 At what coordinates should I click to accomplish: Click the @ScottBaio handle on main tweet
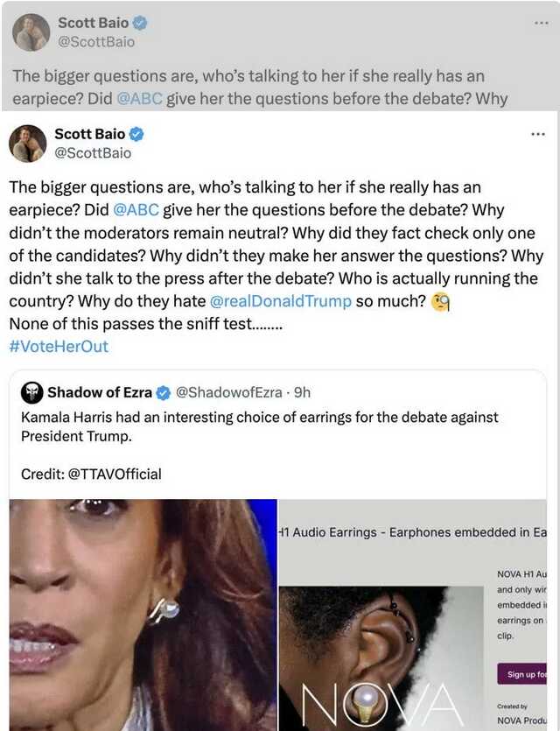93,153
